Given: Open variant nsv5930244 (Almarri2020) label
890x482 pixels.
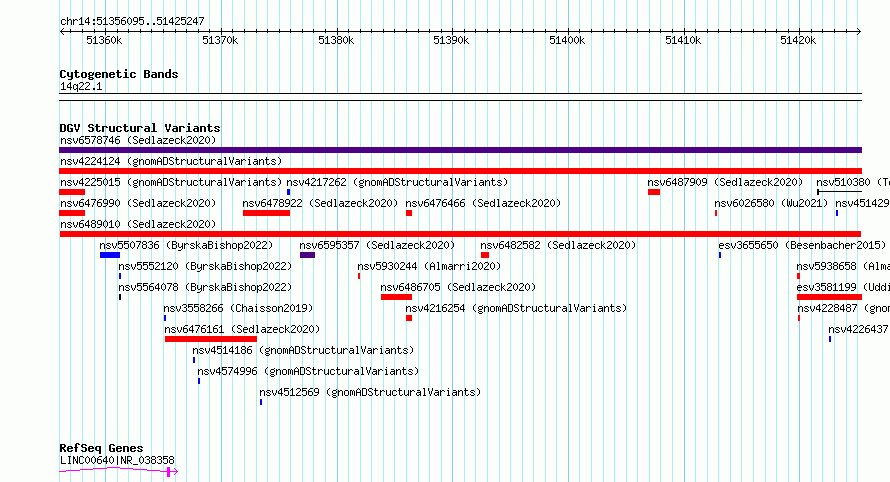Looking at the screenshot, I should (x=429, y=266).
